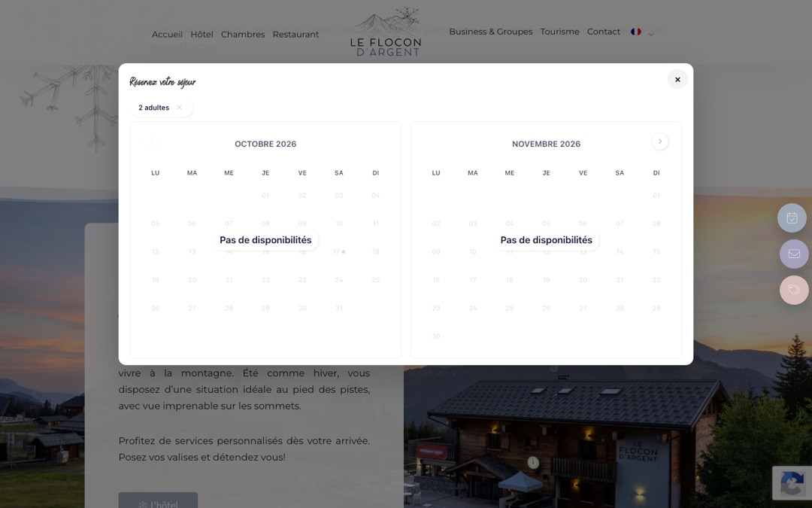
Task: Open the Chambres menu item
Action: (243, 34)
